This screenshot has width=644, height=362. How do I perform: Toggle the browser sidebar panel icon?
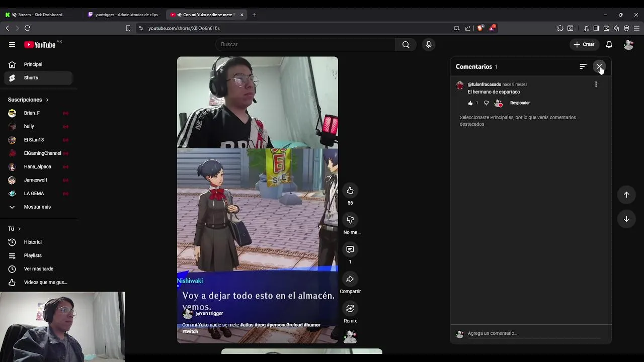point(596,28)
